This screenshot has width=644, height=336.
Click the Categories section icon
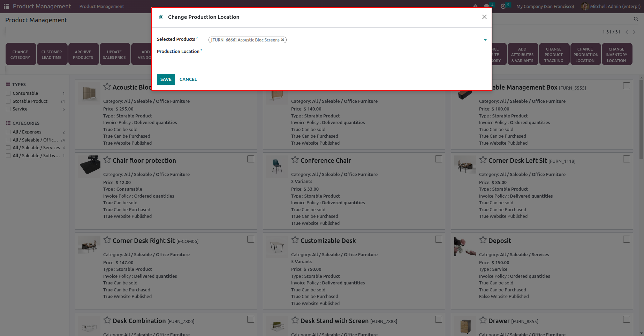click(8, 123)
